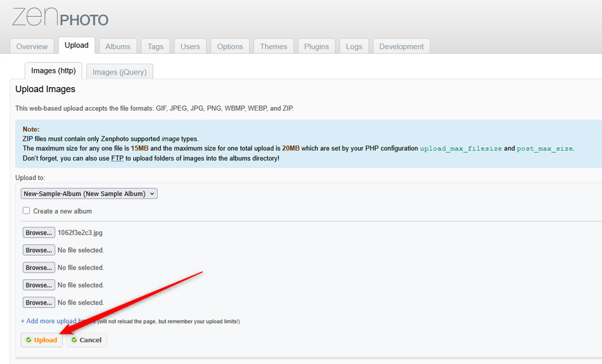Go to the Overview tab
This screenshot has height=364, width=602.
click(32, 46)
